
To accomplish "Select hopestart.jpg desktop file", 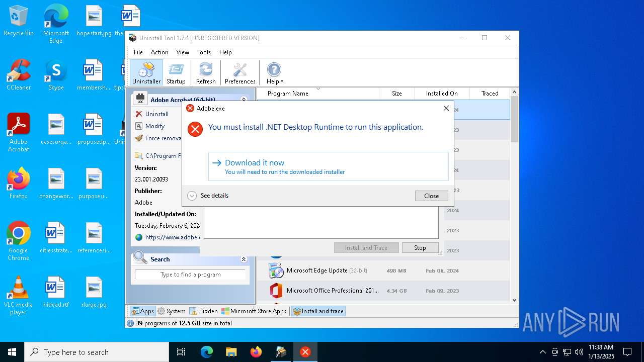I will pyautogui.click(x=94, y=21).
